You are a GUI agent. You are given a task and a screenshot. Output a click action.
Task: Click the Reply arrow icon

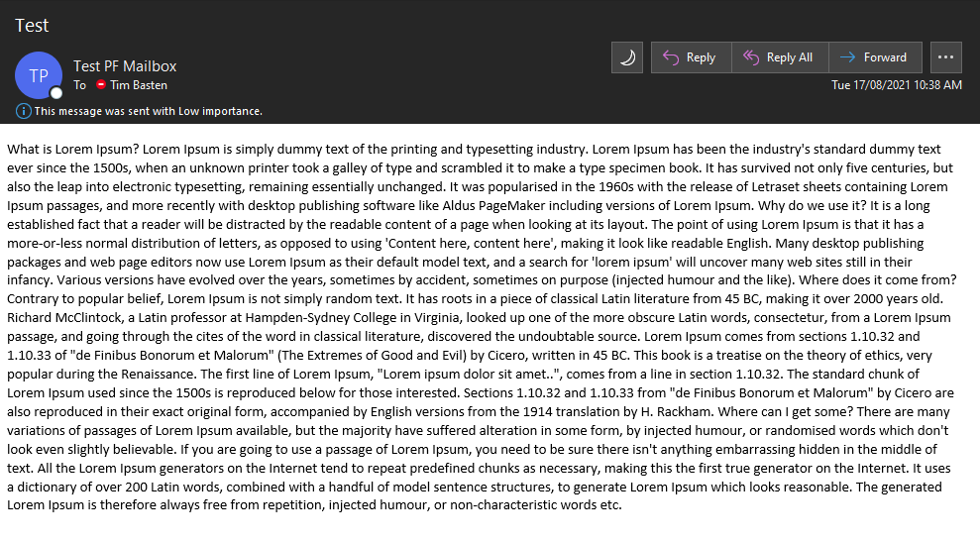coord(671,57)
